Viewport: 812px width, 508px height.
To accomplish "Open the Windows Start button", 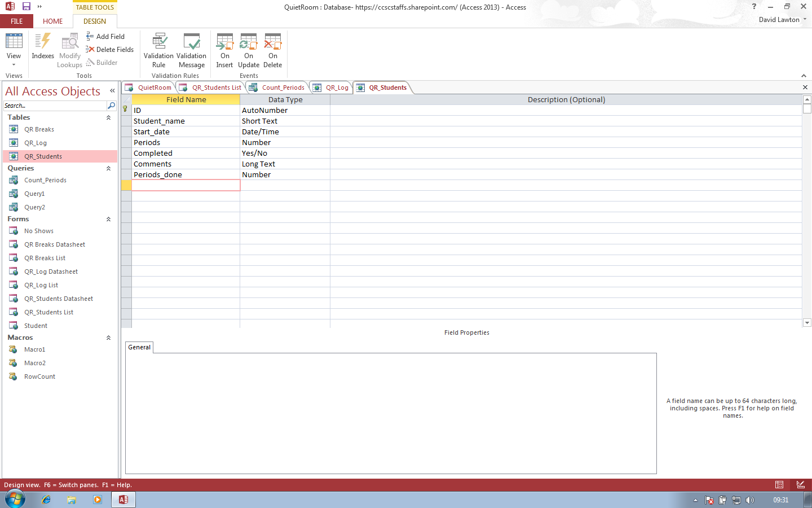I will click(15, 500).
